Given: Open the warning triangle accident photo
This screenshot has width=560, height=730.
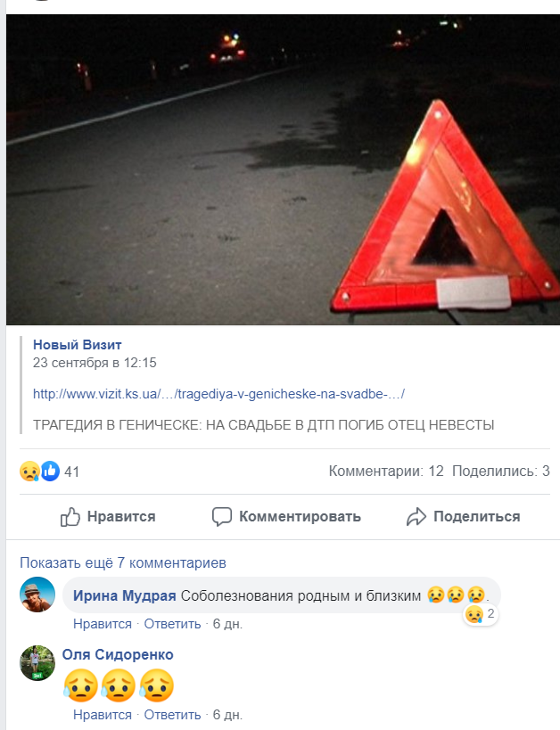Looking at the screenshot, I should [x=284, y=169].
